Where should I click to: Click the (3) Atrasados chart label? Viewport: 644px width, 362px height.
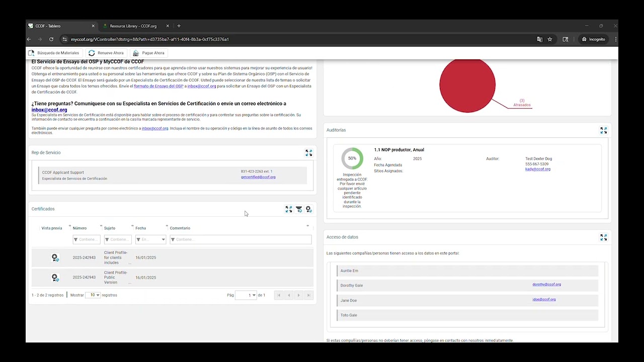(522, 103)
